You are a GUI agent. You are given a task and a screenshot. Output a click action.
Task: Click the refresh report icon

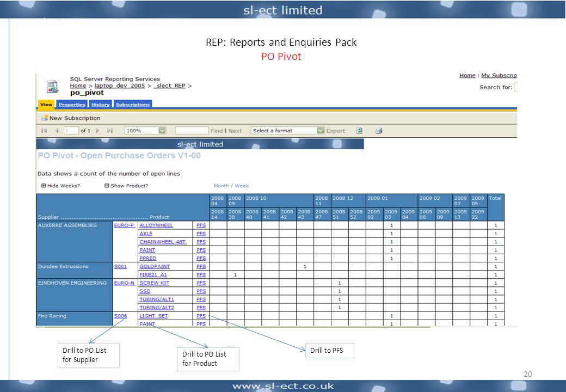coord(359,131)
